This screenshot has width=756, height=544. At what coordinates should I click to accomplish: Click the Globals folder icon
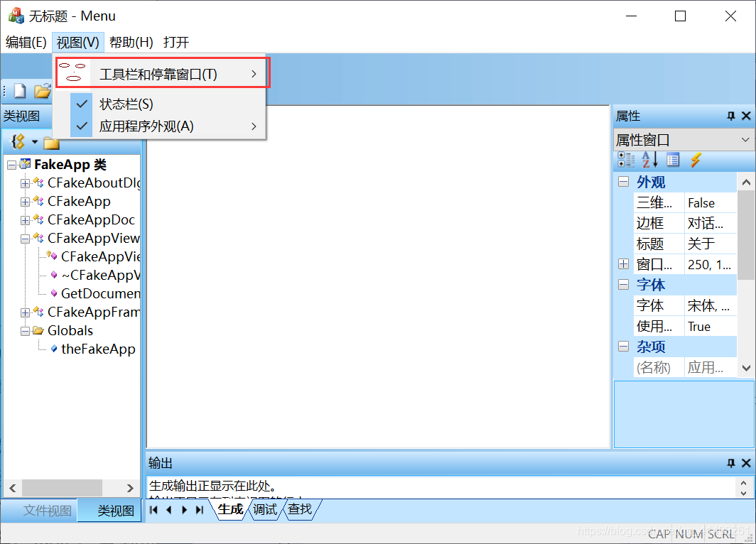(38, 330)
